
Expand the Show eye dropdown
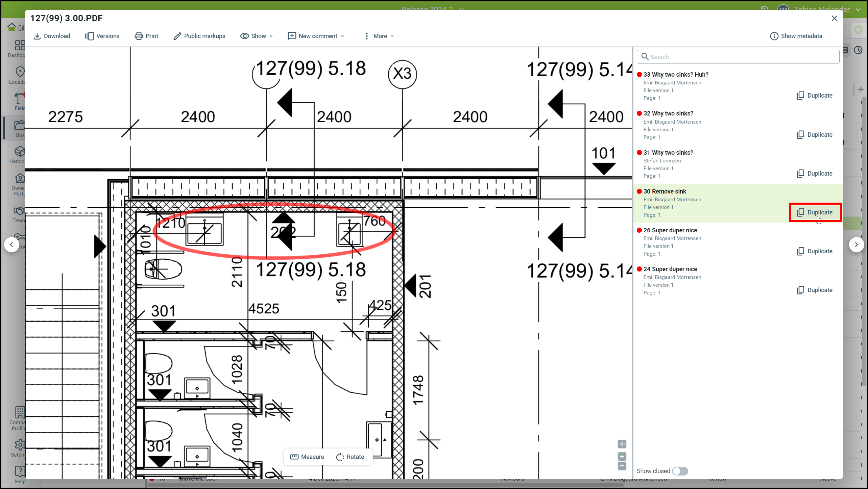pyautogui.click(x=257, y=36)
